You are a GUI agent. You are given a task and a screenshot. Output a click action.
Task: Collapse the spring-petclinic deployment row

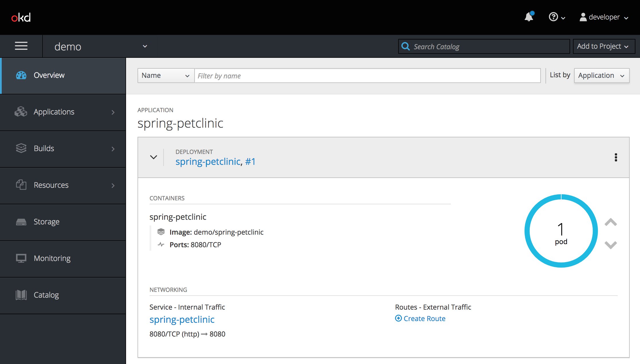[x=154, y=157]
